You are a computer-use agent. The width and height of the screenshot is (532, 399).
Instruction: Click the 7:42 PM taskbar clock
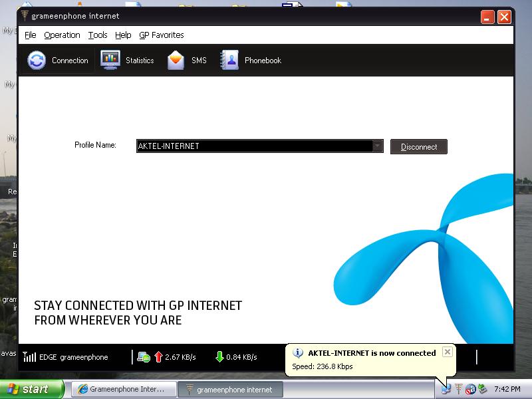507,389
